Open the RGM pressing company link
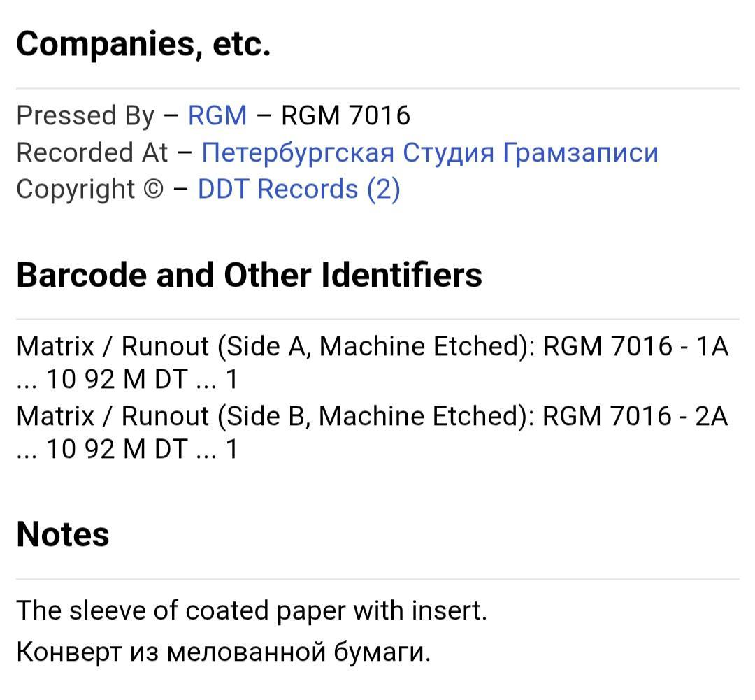Viewport: 755px width, 700px height. tap(217, 115)
